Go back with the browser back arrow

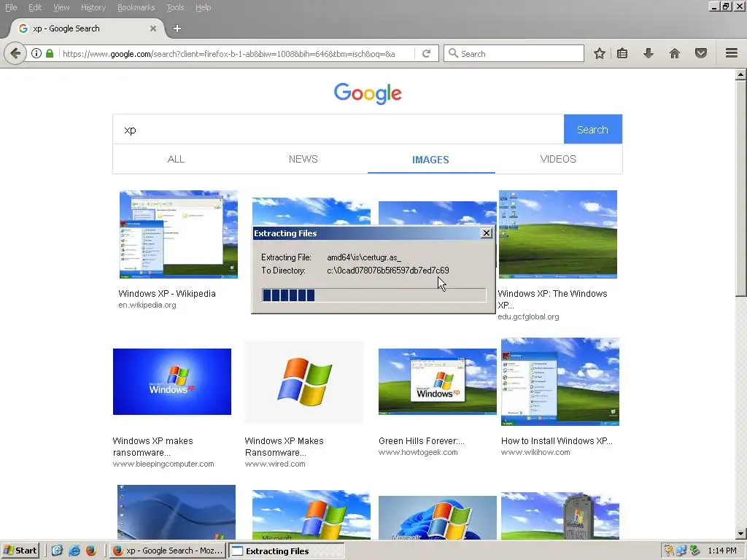[x=15, y=53]
